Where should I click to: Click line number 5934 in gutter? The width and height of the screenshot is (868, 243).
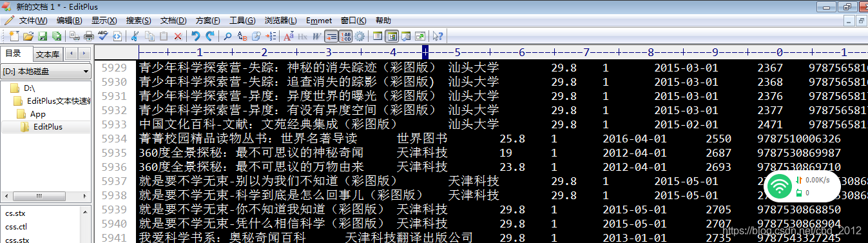click(115, 139)
